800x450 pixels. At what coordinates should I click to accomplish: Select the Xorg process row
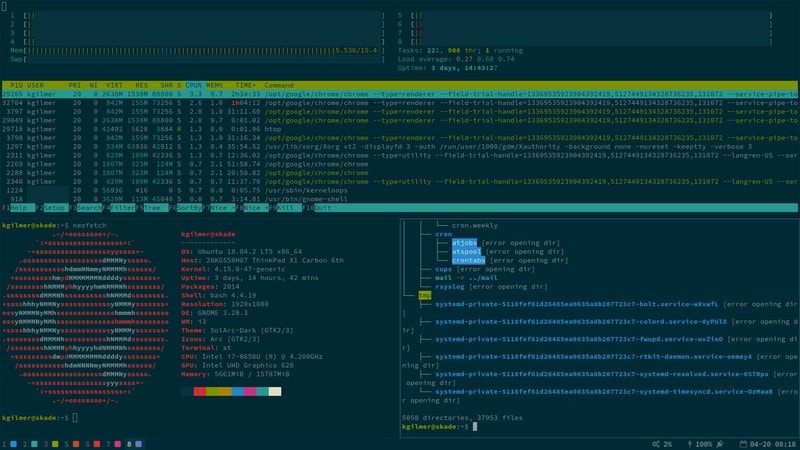pos(400,146)
